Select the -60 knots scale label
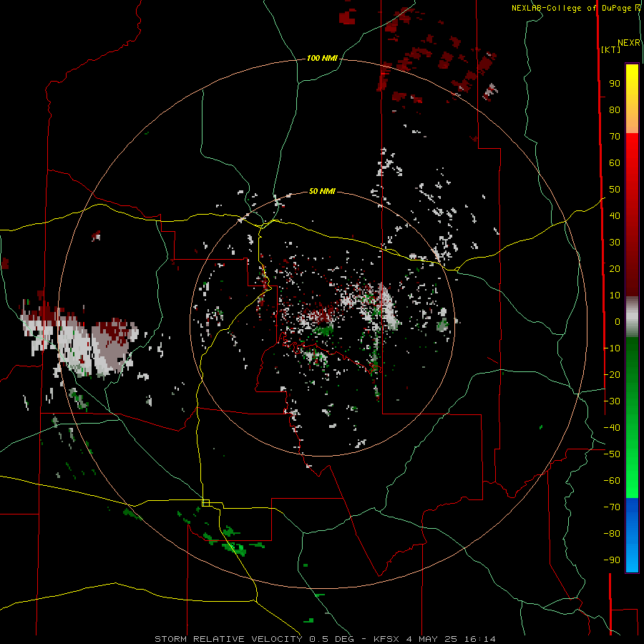 612,481
